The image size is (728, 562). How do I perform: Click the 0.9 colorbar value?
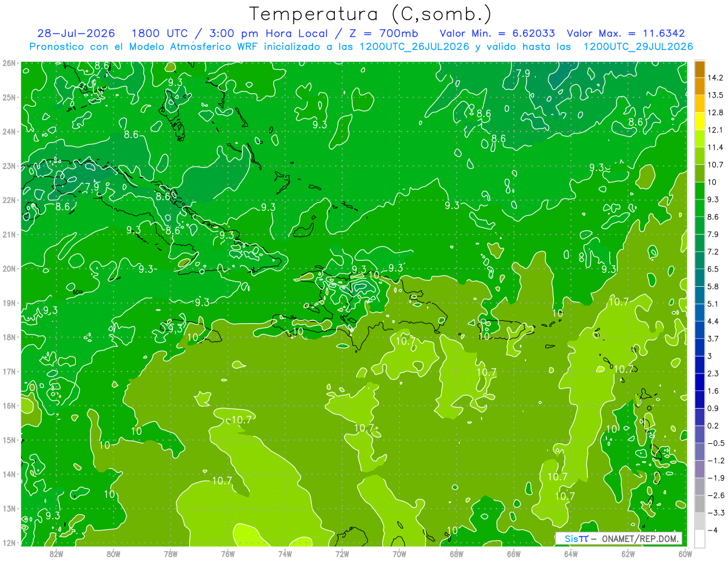pyautogui.click(x=713, y=409)
